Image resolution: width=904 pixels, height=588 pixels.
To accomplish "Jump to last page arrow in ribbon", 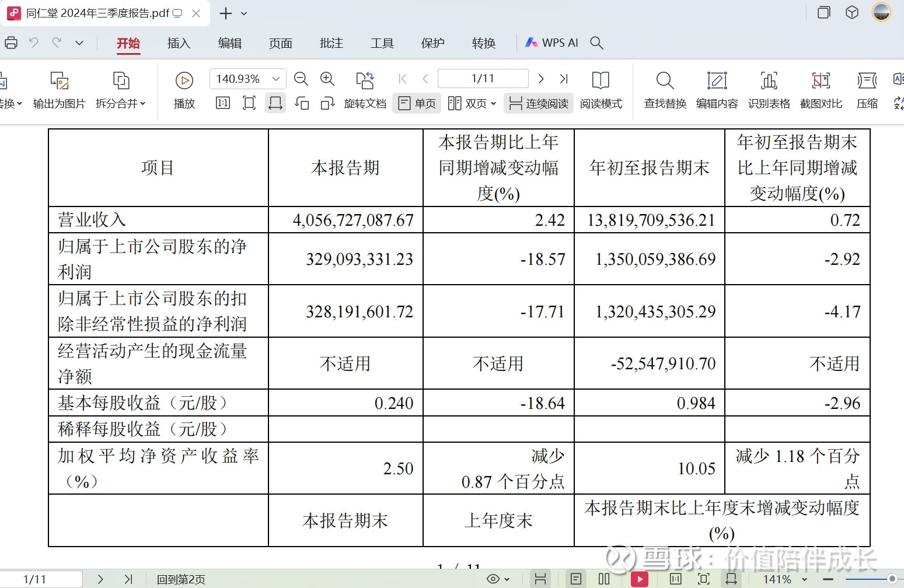I will 564,79.
